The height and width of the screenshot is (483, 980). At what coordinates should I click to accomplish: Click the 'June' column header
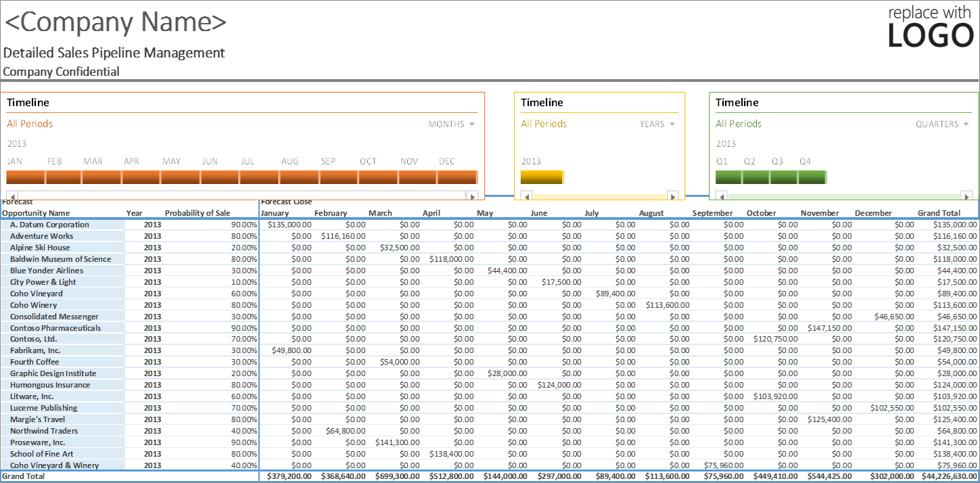pos(539,213)
